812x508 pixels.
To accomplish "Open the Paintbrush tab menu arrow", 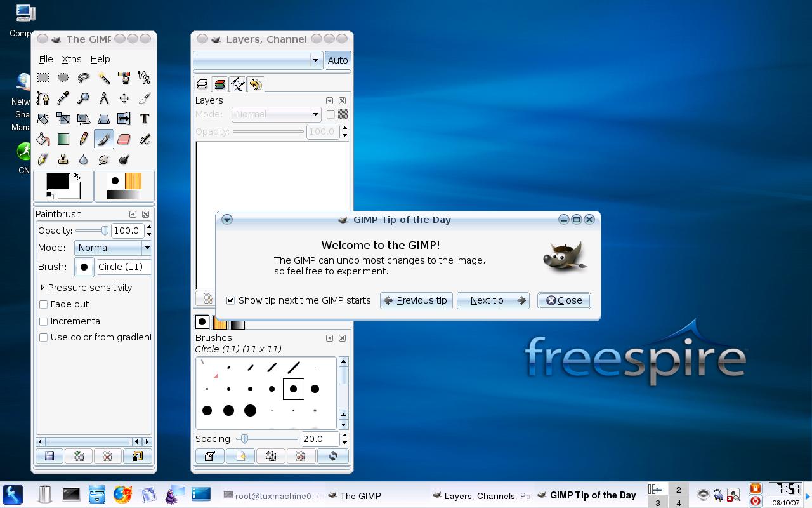I will click(x=133, y=214).
